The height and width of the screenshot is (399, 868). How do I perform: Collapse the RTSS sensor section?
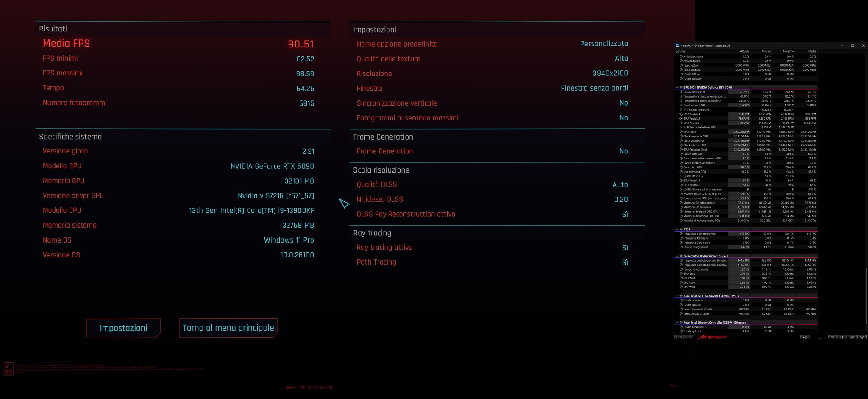[x=677, y=229]
